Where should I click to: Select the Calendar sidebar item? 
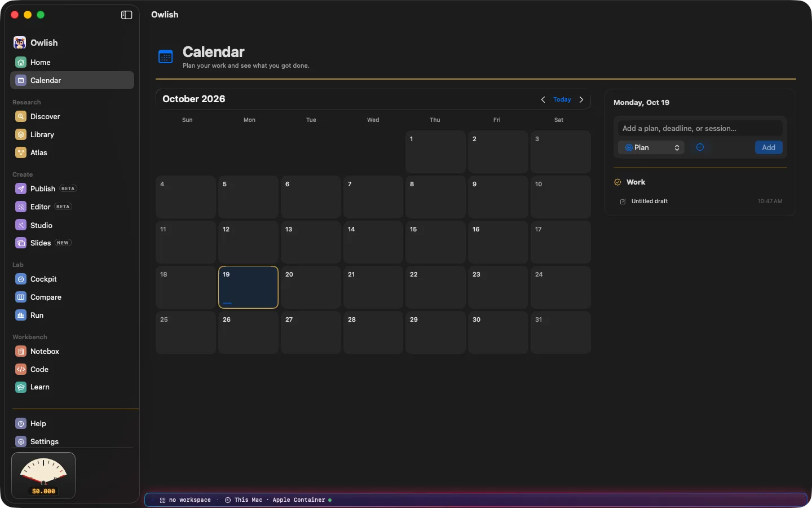tap(72, 80)
